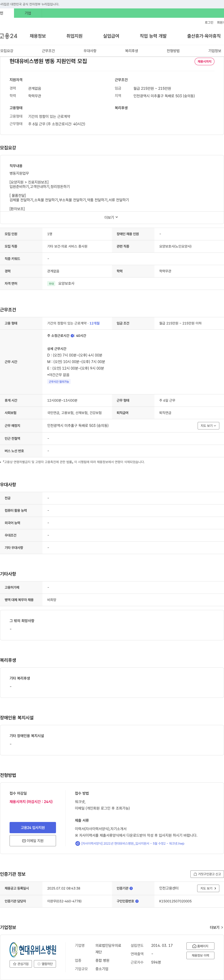Click the 현대유비스병원 company logo
The height and width of the screenshot is (980, 224).
(x=33, y=950)
